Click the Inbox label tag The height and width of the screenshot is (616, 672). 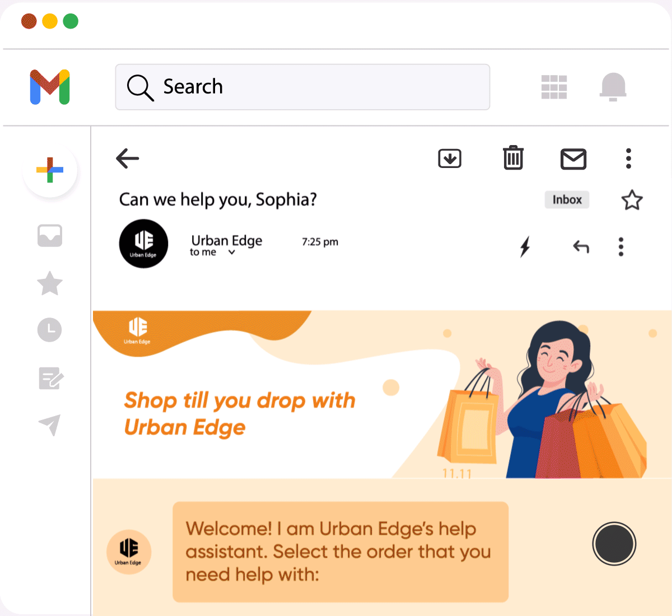coord(567,200)
